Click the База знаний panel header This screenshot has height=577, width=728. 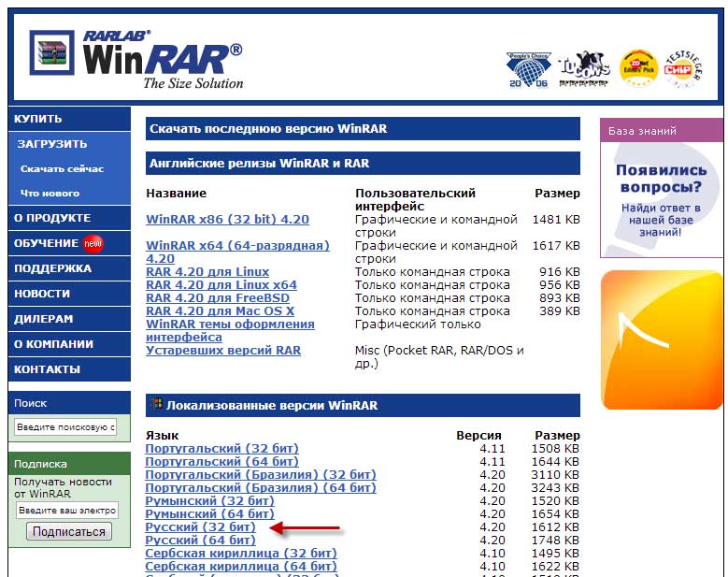coord(661,131)
